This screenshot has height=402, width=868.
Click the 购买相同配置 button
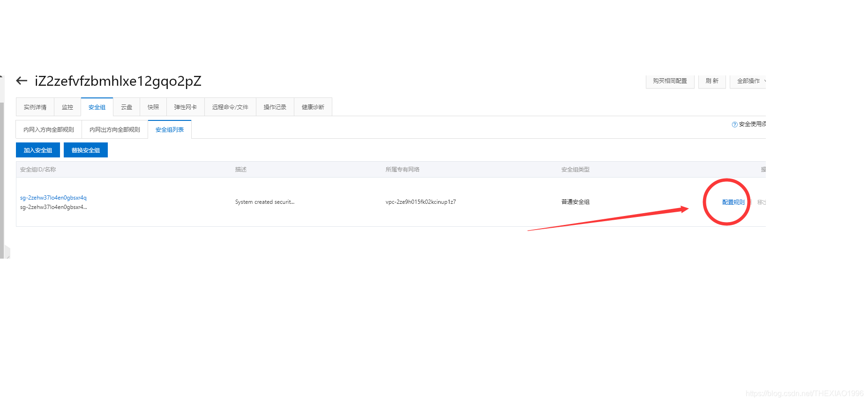click(670, 81)
